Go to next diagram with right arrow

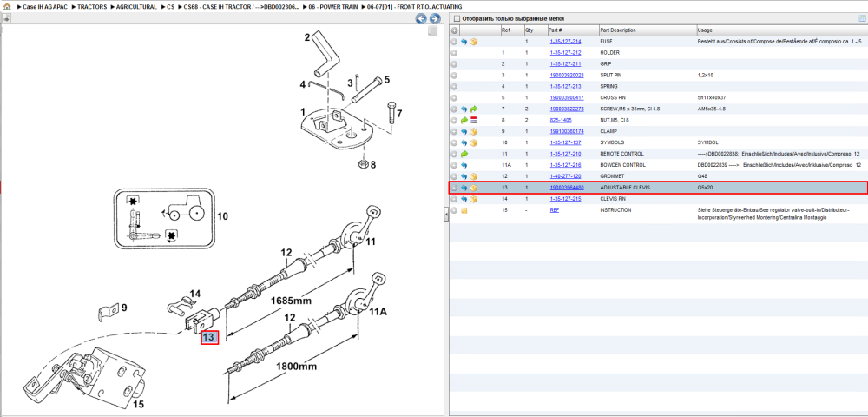click(435, 18)
